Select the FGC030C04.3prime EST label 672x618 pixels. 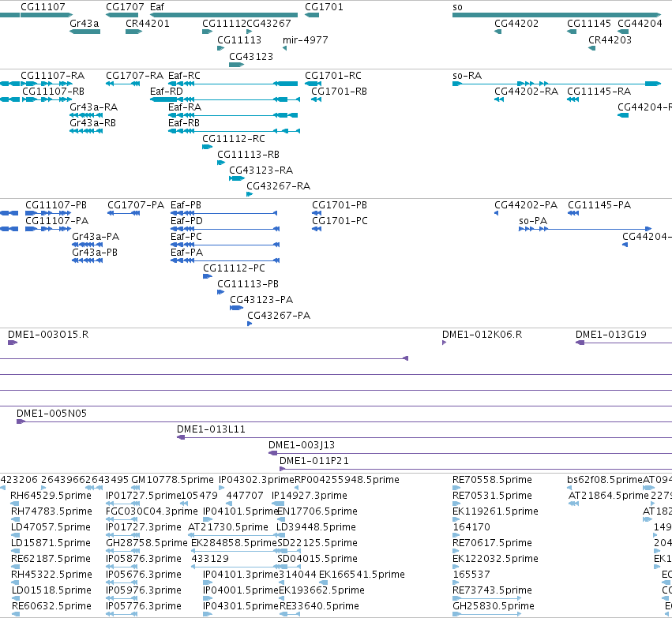(x=152, y=511)
